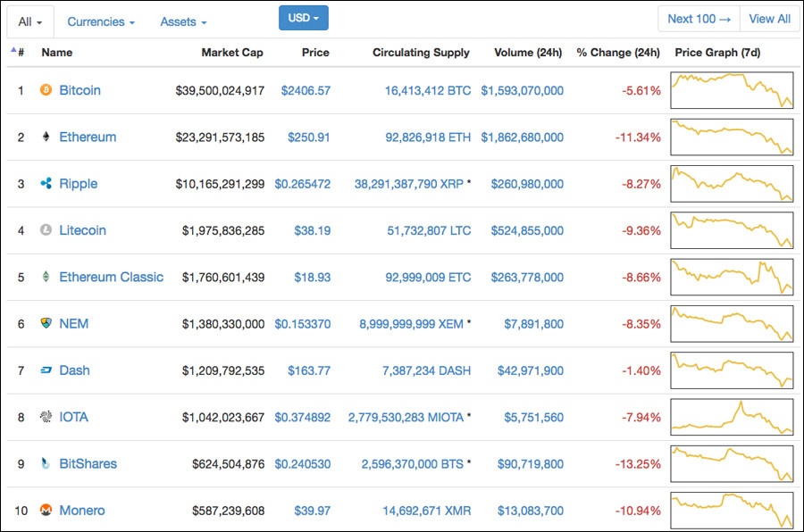This screenshot has width=804, height=532.
Task: Click the Ethereum logo icon
Action: (44, 137)
